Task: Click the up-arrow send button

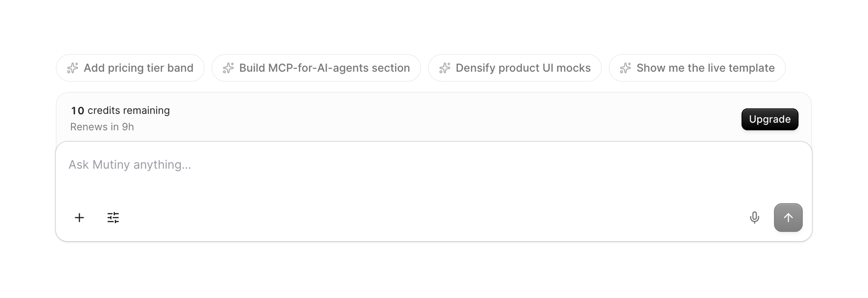Action: coord(788,218)
